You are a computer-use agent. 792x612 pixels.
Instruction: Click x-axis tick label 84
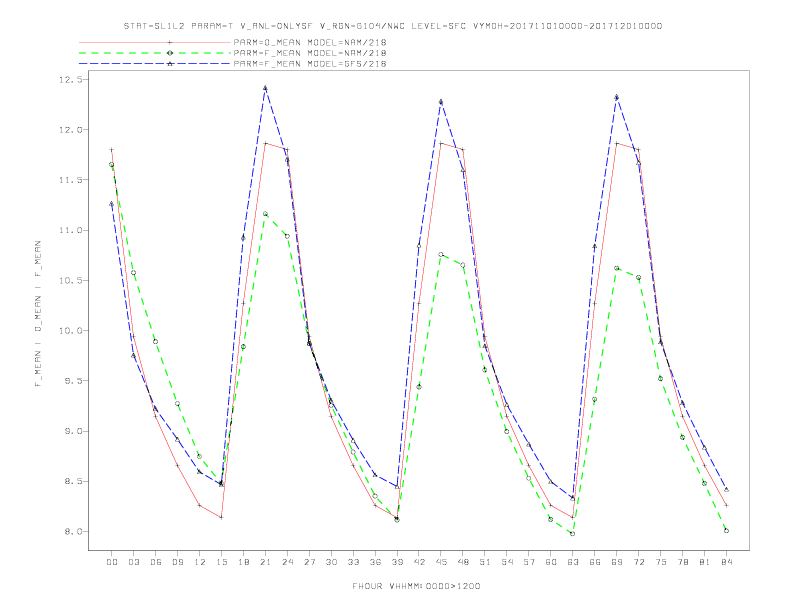click(x=726, y=562)
